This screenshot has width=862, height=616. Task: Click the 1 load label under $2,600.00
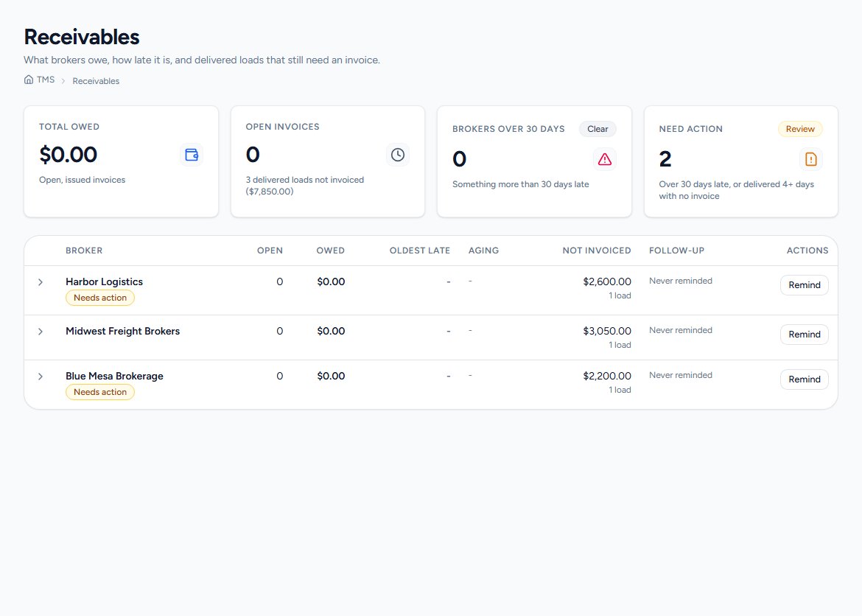pos(620,295)
